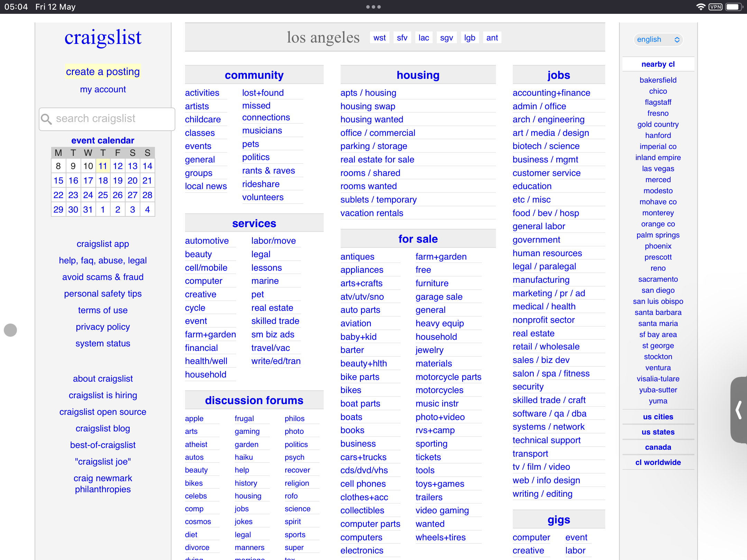Tap the three-dot multitasking menu icon
Screen dimensions: 747x560
pos(373,7)
